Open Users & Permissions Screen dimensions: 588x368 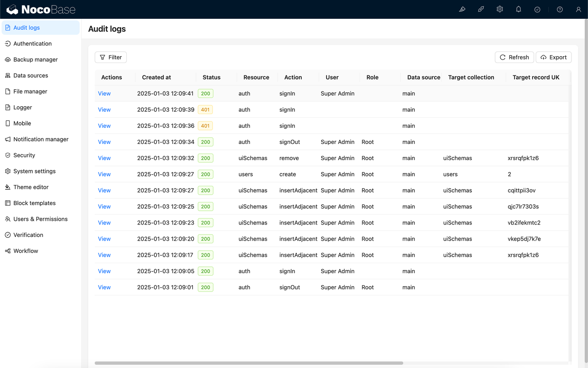[x=40, y=219]
